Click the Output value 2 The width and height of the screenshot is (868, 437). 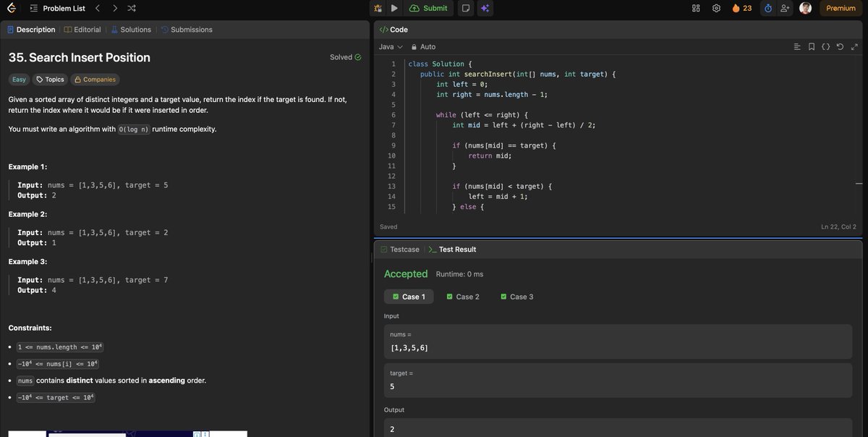(x=392, y=430)
